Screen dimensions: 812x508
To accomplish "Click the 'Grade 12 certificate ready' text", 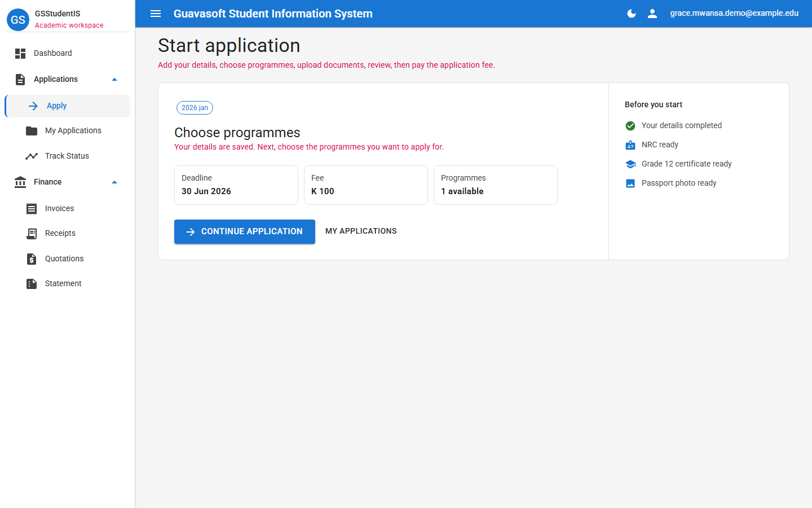I will tap(687, 164).
